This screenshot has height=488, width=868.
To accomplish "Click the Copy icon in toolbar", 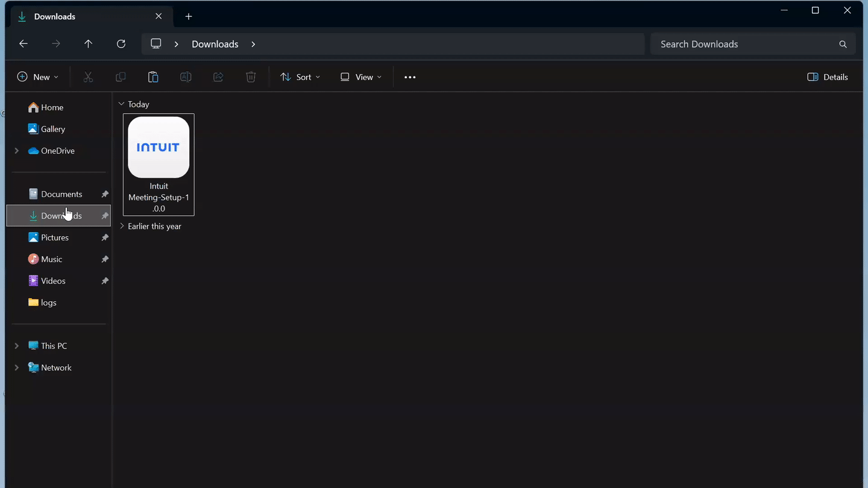I will point(121,77).
